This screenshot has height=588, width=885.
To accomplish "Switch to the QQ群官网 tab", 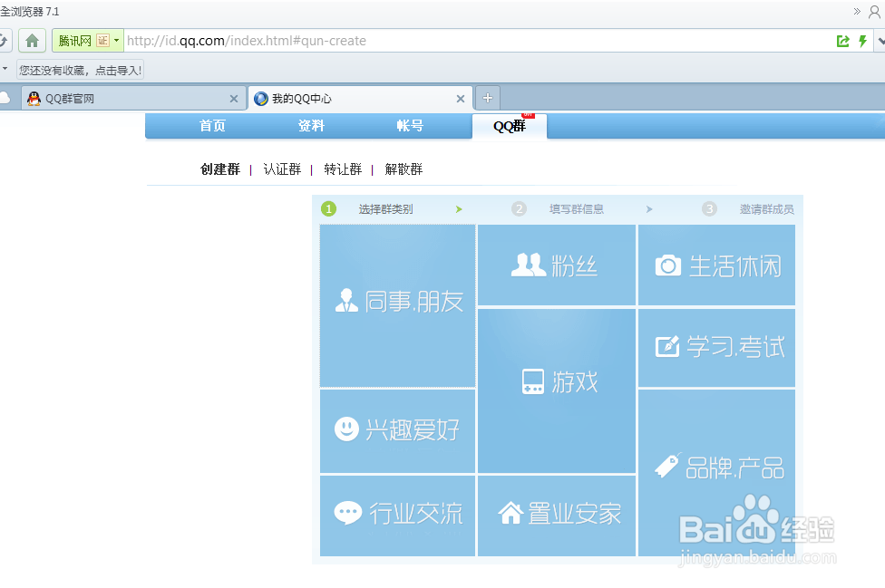I will [134, 99].
